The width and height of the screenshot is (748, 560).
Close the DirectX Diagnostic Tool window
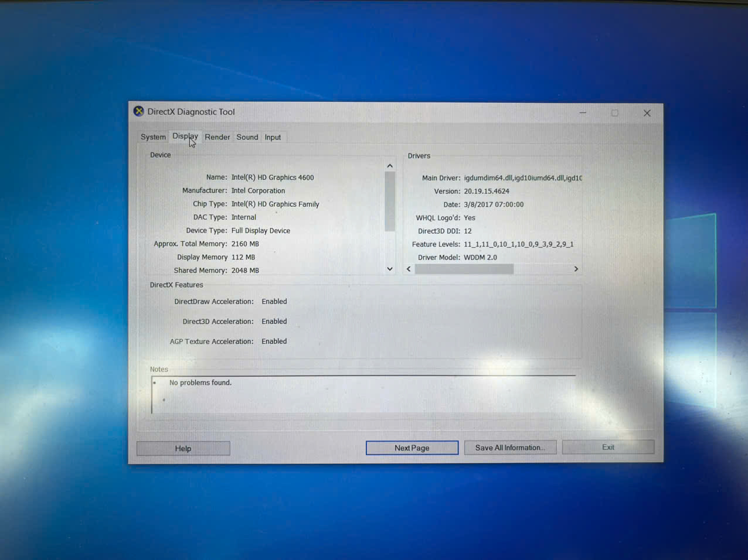tap(647, 113)
